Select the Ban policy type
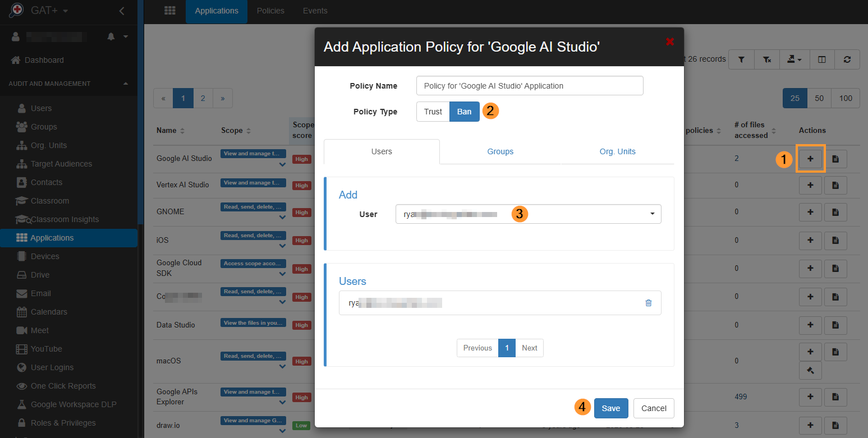Screen dimensions: 868x438 pyautogui.click(x=465, y=112)
